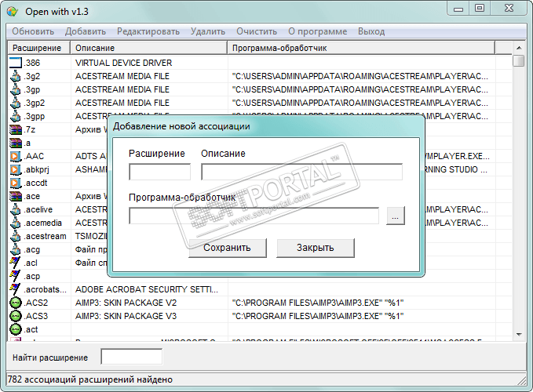Screen dimensions: 533x392
Task: Click the scrollbar up arrow of the list
Action: pos(519,48)
